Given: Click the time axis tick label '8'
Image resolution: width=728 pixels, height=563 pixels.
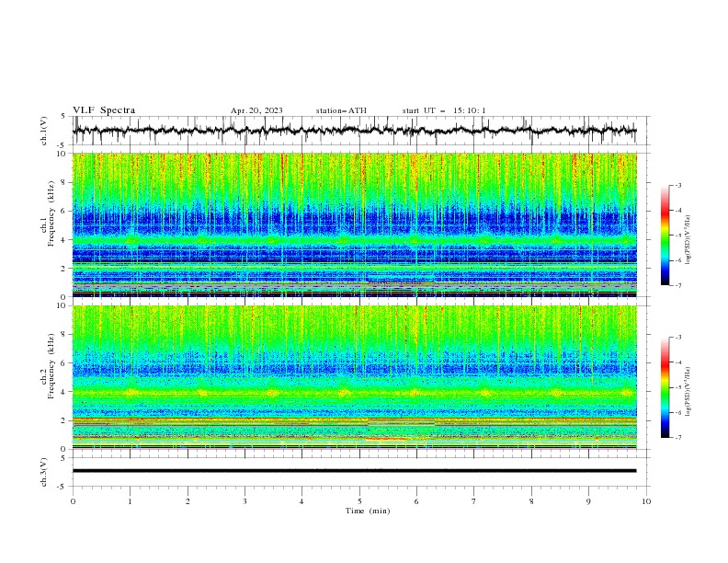Looking at the screenshot, I should click(x=531, y=501).
